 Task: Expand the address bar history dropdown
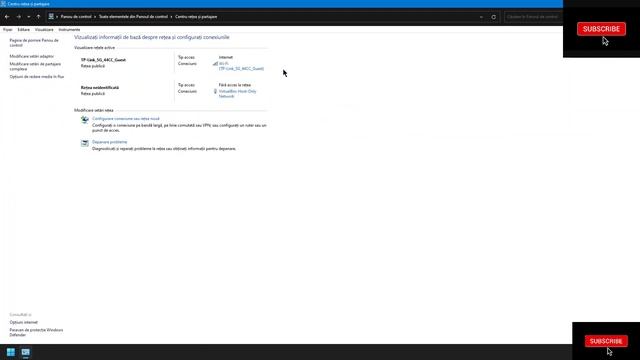tap(481, 17)
